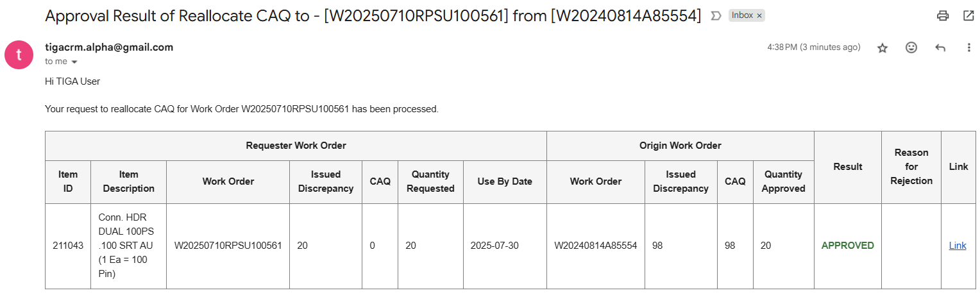
Task: Click the APPROVED result cell
Action: [x=848, y=246]
